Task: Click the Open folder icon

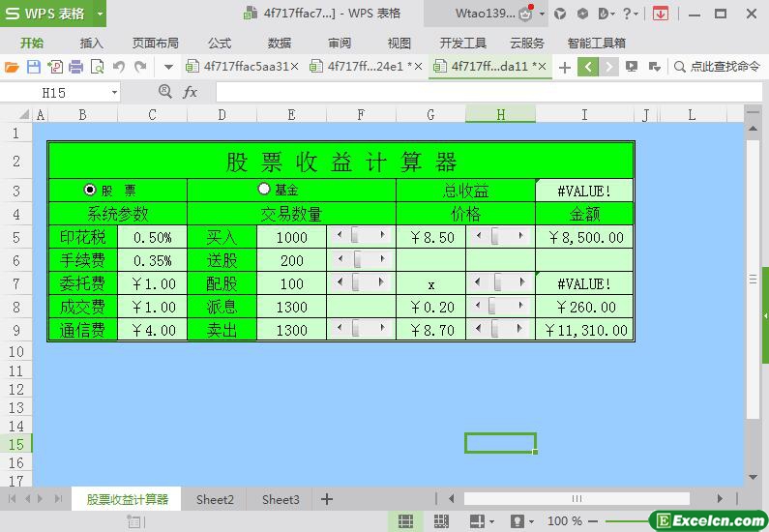Action: pyautogui.click(x=12, y=67)
